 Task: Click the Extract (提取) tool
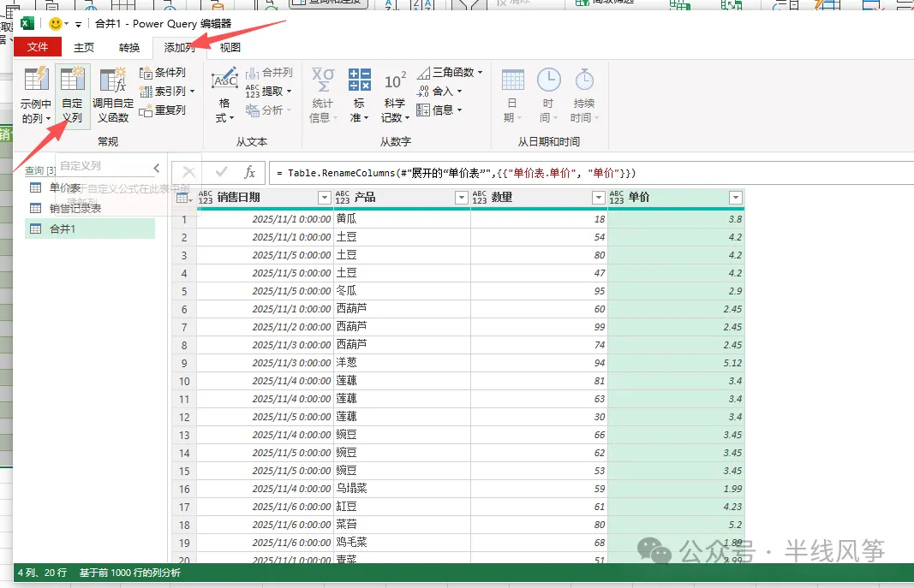(x=268, y=92)
